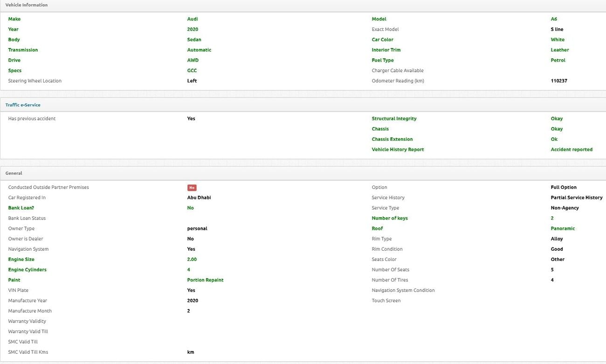606x364 pixels.
Task: Click the Traffic e-Service section header
Action: point(303,105)
